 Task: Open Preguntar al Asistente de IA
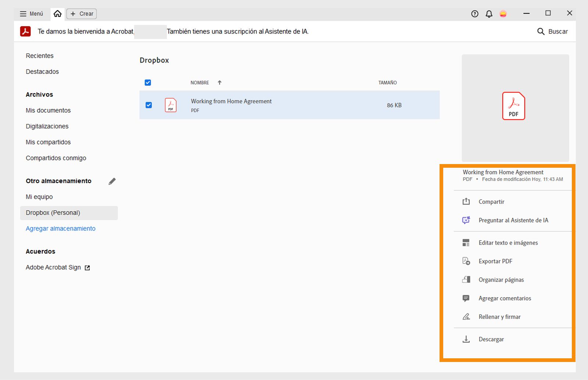[x=513, y=220]
